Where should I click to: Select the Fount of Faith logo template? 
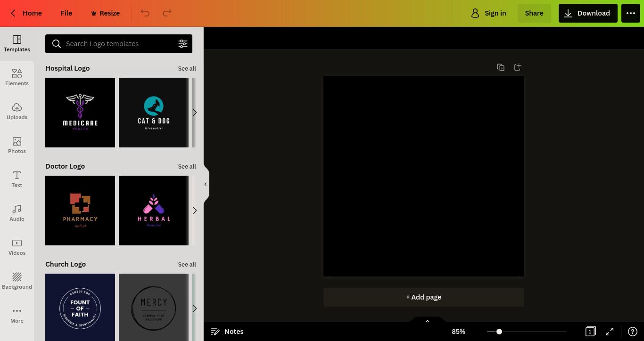point(80,307)
